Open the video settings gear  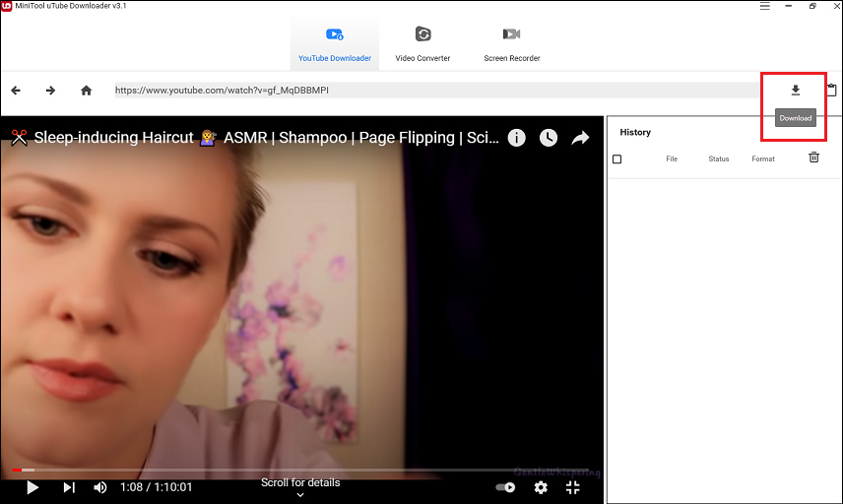click(x=541, y=487)
